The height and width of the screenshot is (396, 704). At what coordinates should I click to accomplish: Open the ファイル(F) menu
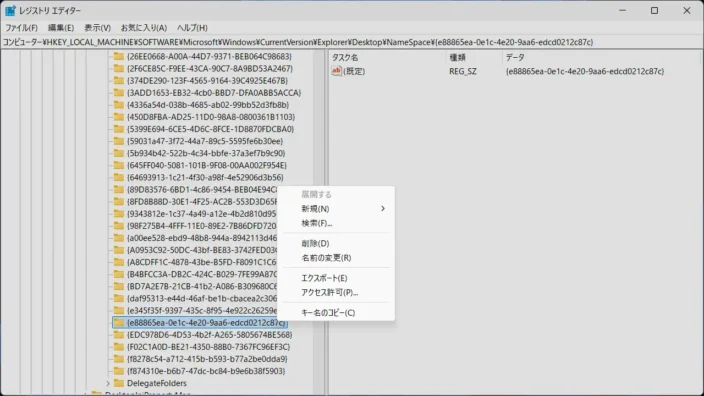[21, 28]
